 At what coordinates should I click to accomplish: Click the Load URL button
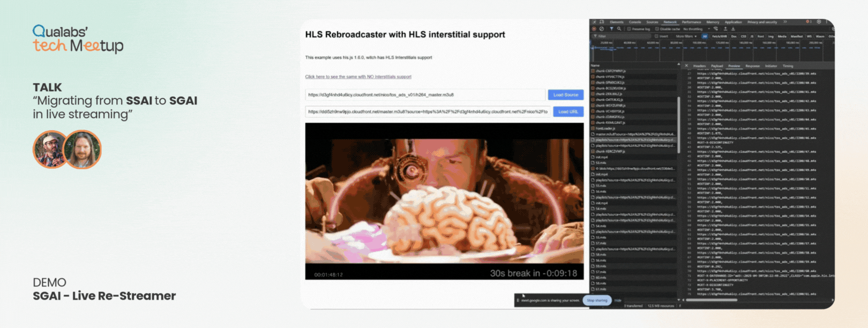point(568,111)
